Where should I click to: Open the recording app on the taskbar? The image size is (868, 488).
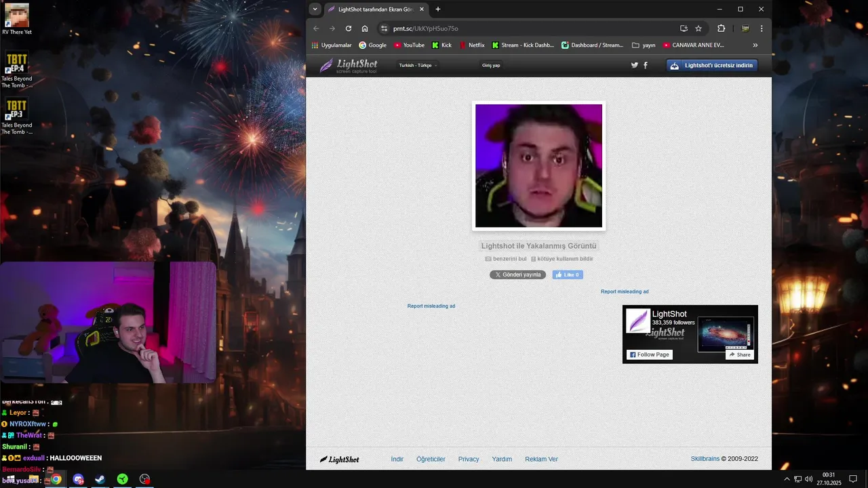click(144, 479)
